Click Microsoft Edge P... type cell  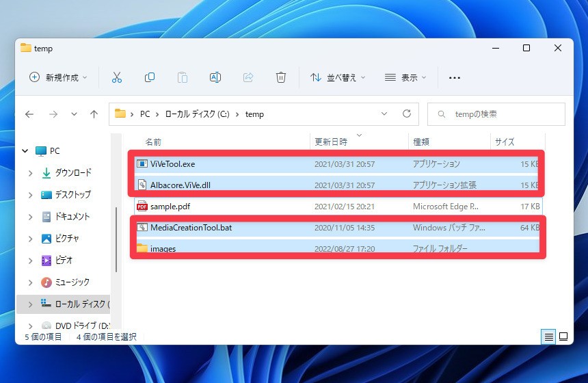[x=446, y=207]
